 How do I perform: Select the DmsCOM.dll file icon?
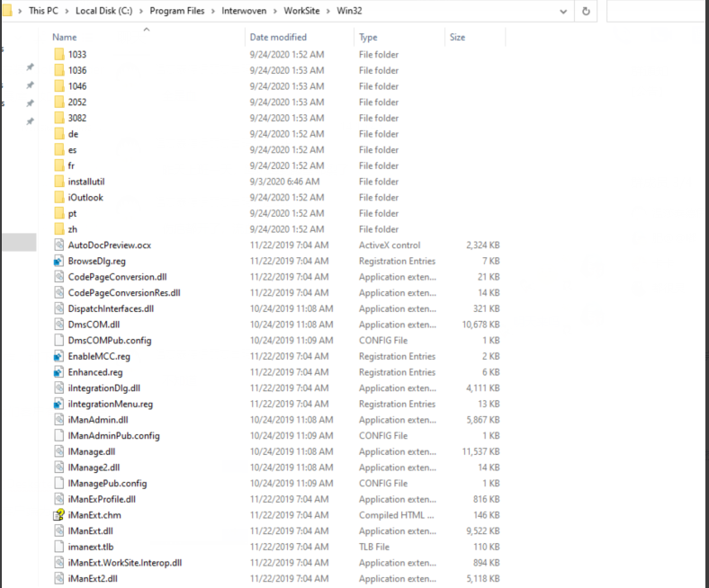pyautogui.click(x=59, y=324)
